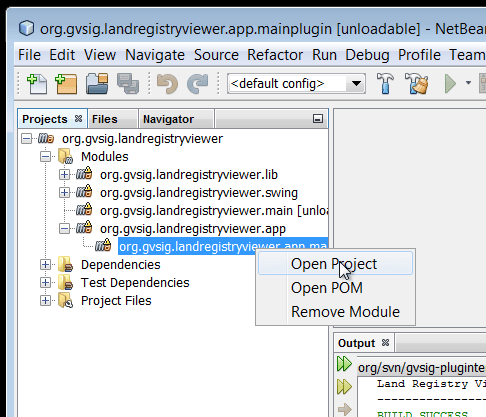Click the Modules folder icon
486x417 pixels.
click(65, 156)
